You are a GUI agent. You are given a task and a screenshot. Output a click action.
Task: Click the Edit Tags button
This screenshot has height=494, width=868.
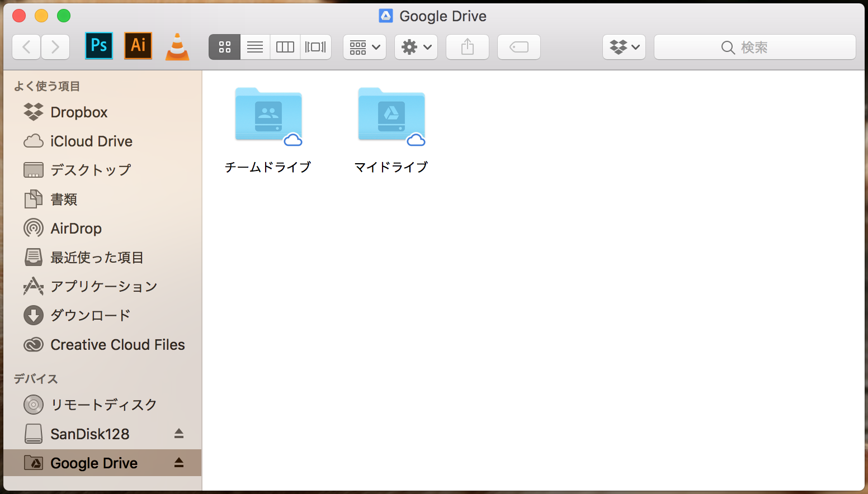pos(519,47)
